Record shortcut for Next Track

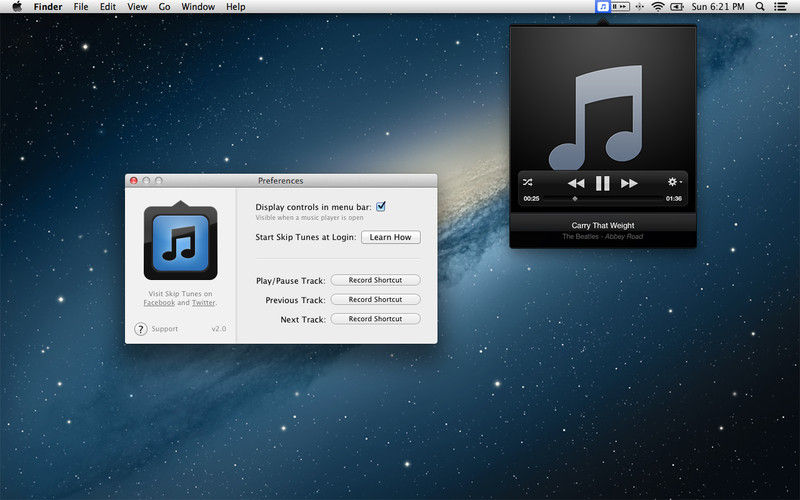coord(376,319)
